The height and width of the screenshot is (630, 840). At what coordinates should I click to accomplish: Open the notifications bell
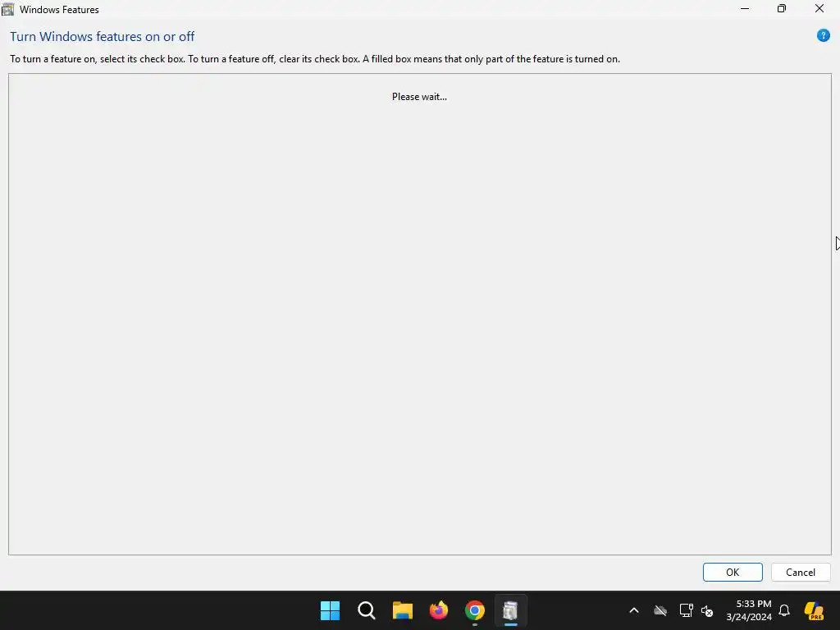tap(784, 610)
